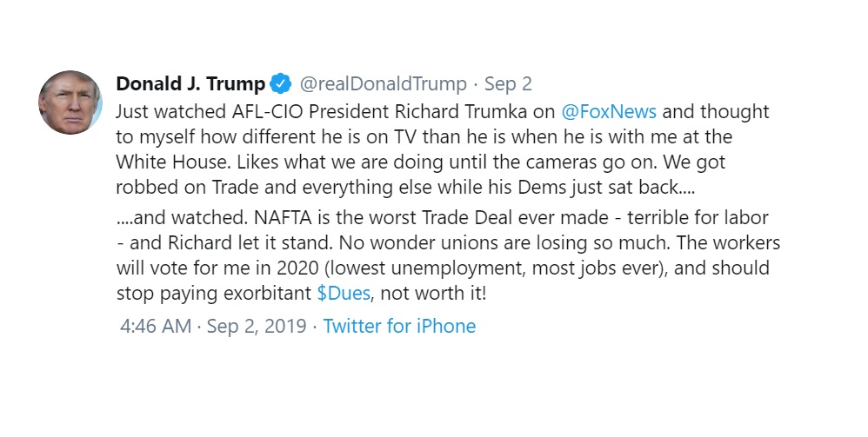Click the Sep 2 header date
The height and width of the screenshot is (437, 868).
coord(508,84)
